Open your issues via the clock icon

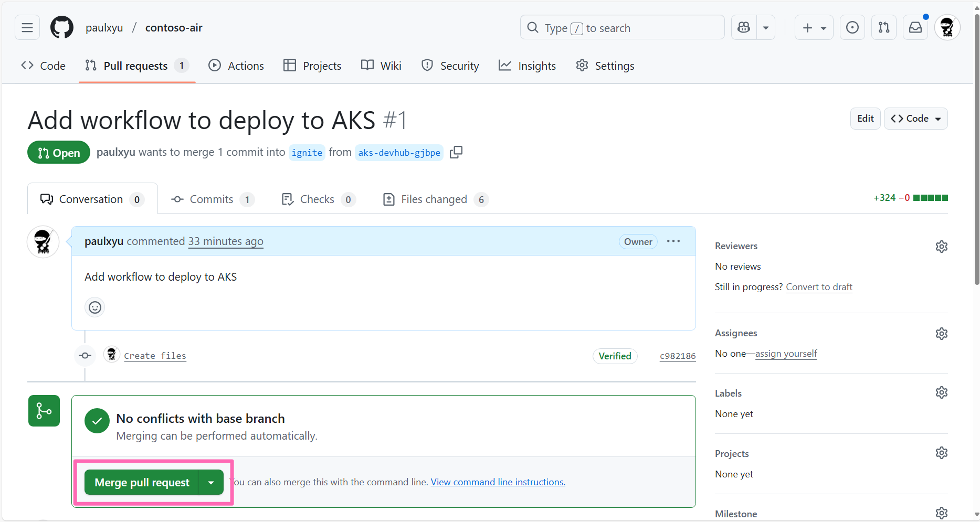click(852, 27)
